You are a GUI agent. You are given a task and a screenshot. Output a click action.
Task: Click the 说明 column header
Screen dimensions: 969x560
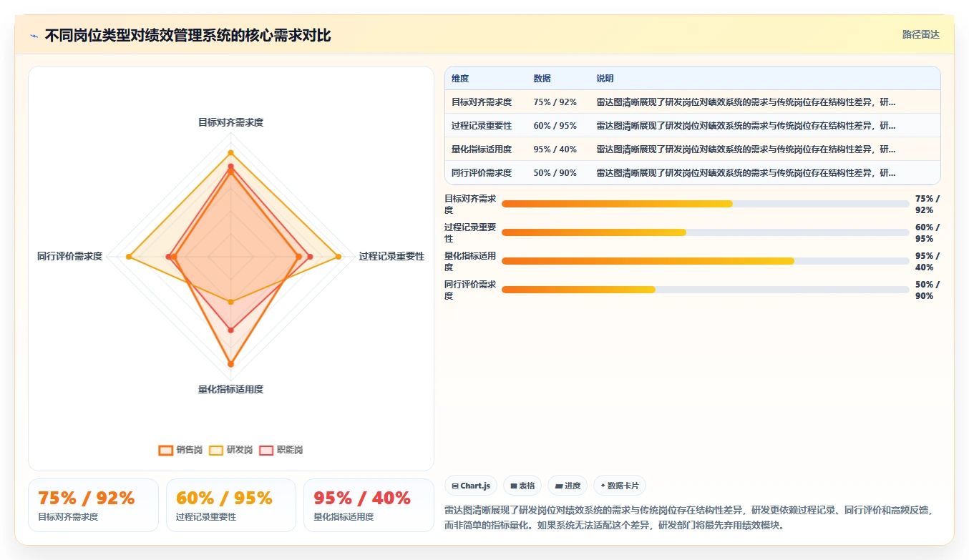pos(605,79)
